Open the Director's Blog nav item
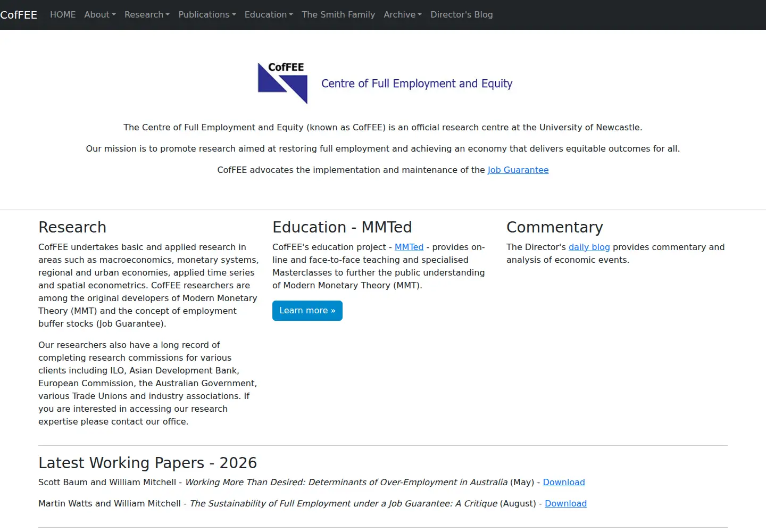Viewport: 766px width, 532px height. 462,15
